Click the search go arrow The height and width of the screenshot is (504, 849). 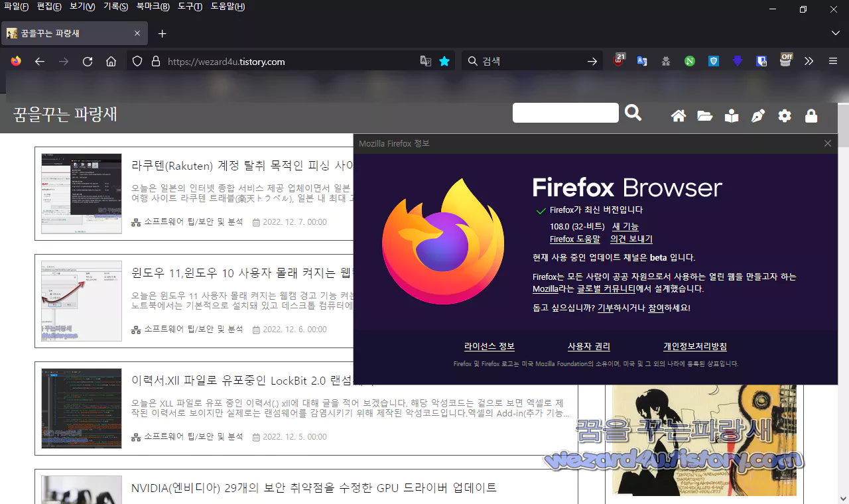pos(592,61)
